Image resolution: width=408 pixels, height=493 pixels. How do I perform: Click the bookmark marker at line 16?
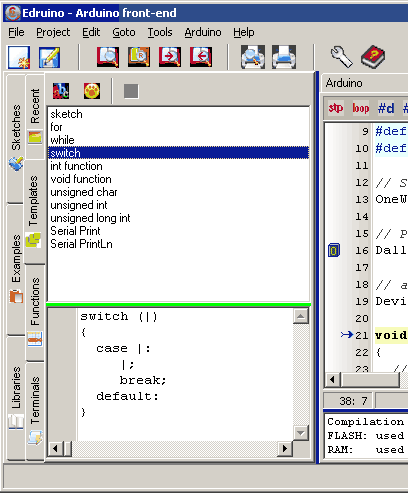point(334,250)
